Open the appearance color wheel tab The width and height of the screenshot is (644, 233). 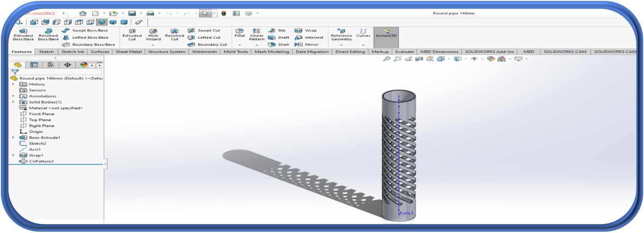point(83,65)
